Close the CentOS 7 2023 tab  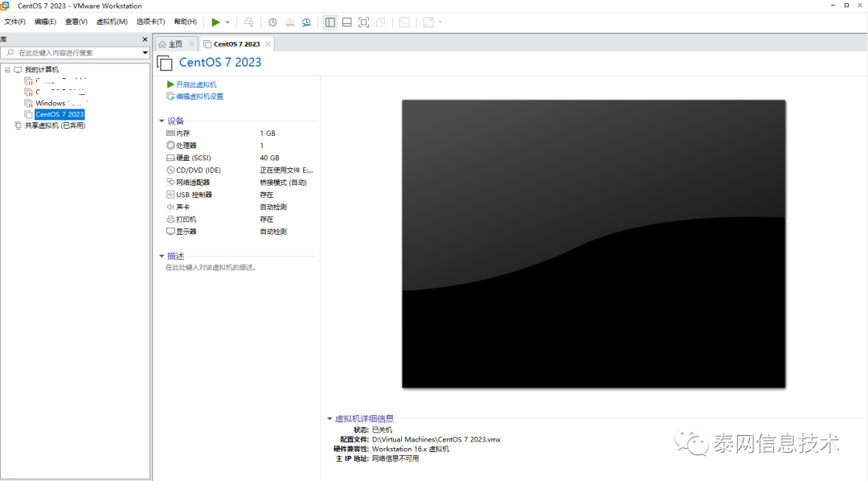pos(268,43)
